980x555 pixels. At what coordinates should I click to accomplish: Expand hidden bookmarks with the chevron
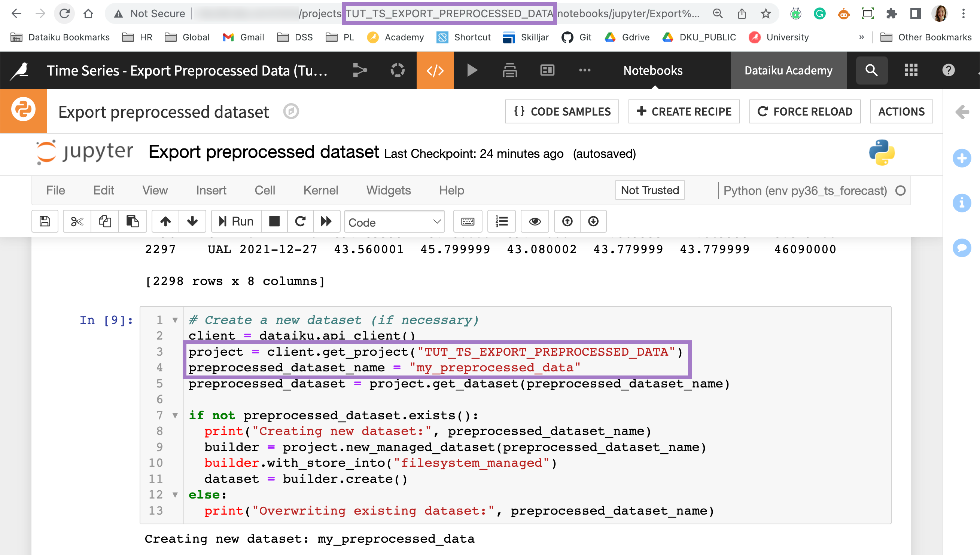(861, 37)
